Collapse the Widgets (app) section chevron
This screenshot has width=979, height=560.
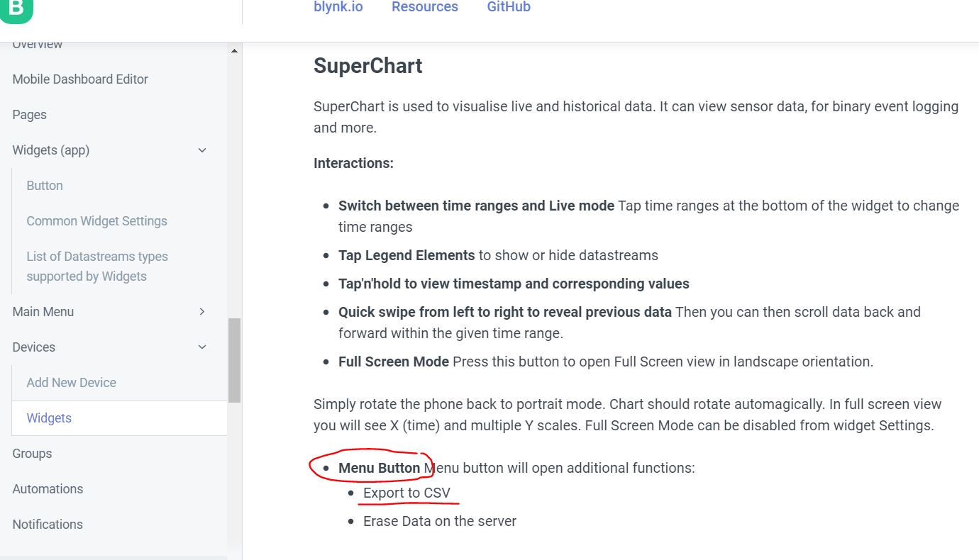click(x=202, y=150)
